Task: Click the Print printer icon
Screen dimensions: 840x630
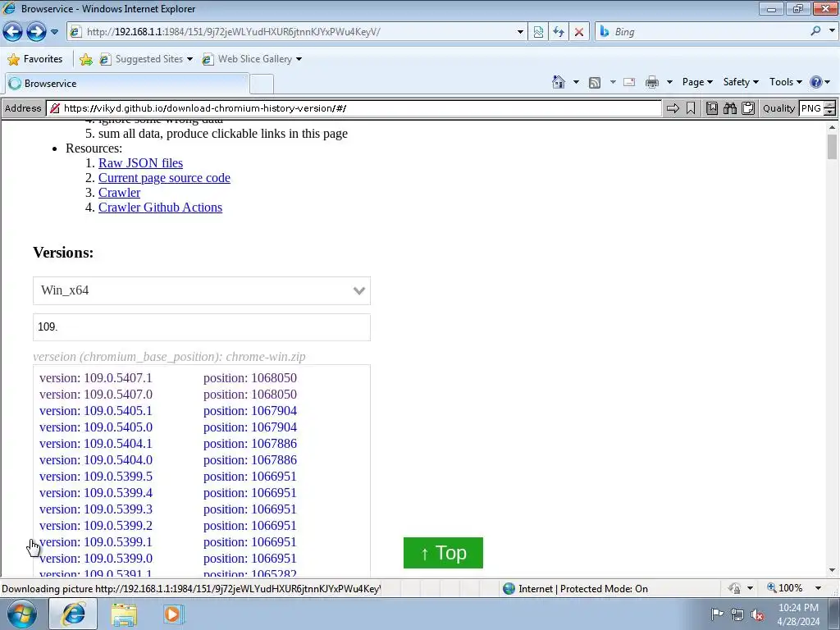Action: (652, 82)
